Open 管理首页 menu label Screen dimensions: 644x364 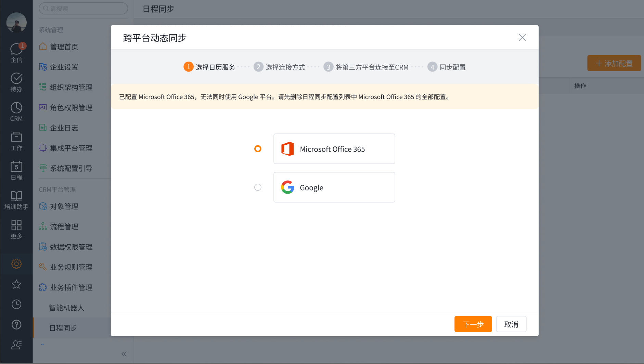click(64, 47)
